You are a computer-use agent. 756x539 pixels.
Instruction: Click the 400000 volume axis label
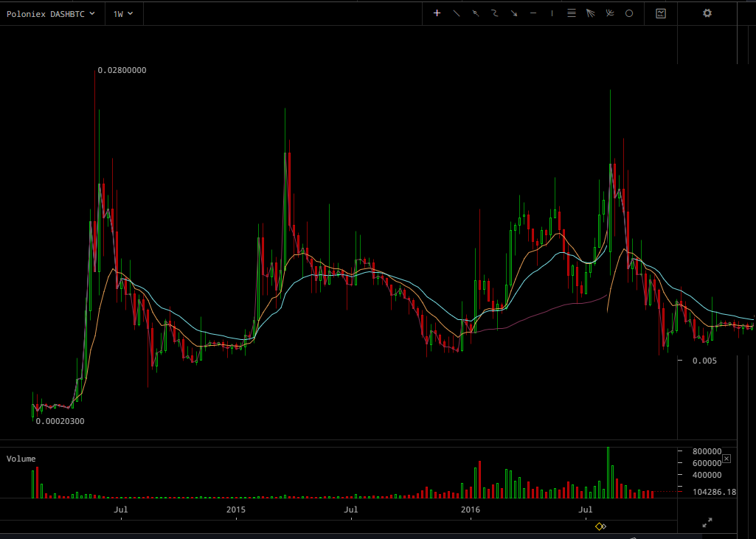[x=707, y=475]
